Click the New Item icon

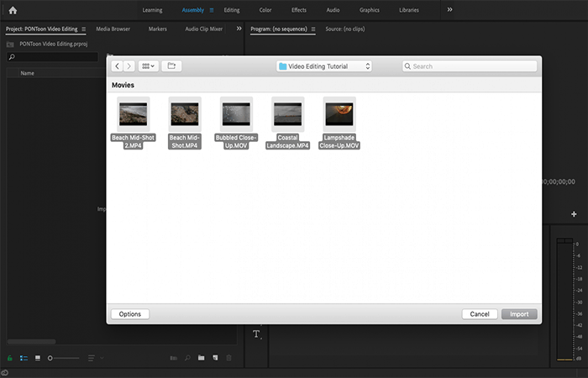click(x=215, y=358)
